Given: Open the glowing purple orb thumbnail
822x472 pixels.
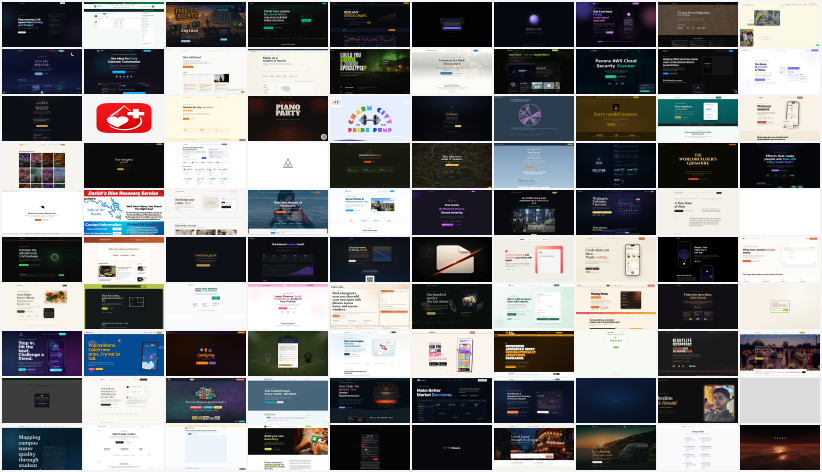Looking at the screenshot, I should [534, 25].
